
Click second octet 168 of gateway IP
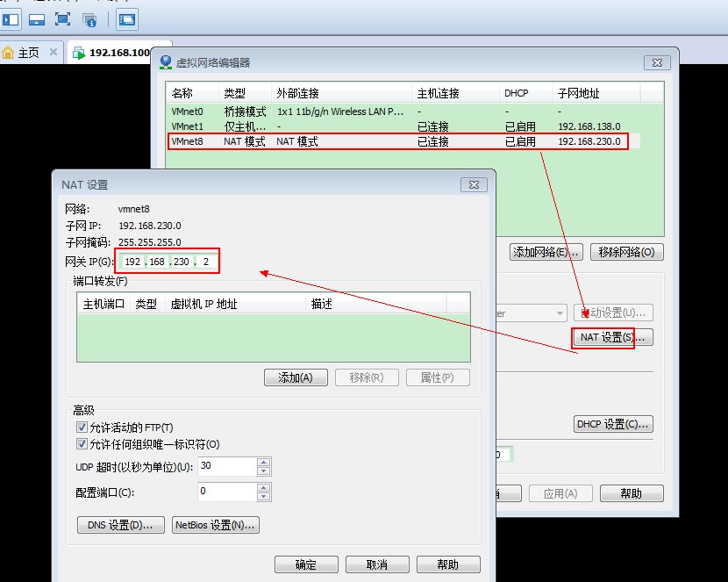tap(157, 262)
